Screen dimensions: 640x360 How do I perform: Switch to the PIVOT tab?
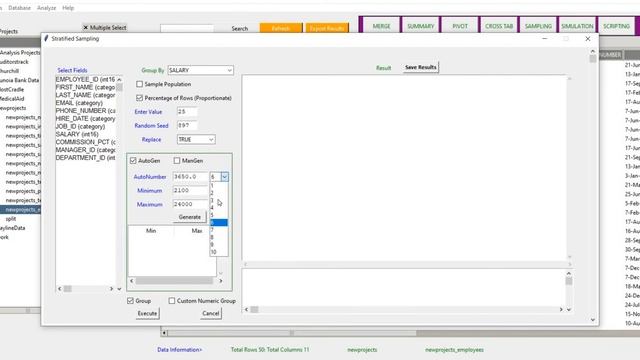click(x=460, y=26)
